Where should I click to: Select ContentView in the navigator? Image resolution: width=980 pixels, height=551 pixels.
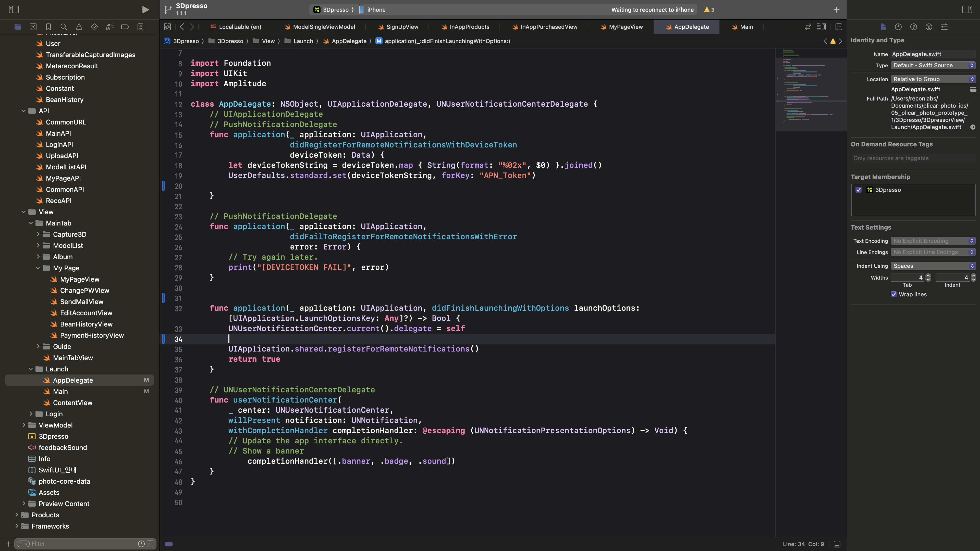click(x=72, y=403)
